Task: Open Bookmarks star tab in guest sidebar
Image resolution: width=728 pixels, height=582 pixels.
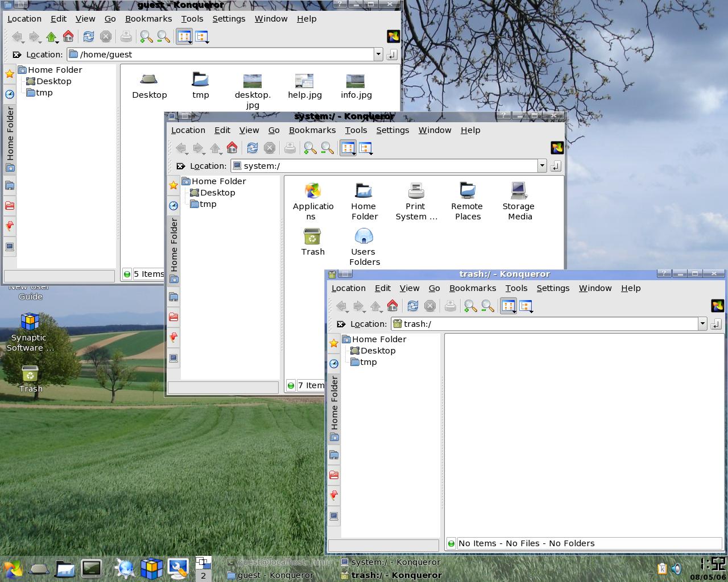Action: (x=10, y=74)
